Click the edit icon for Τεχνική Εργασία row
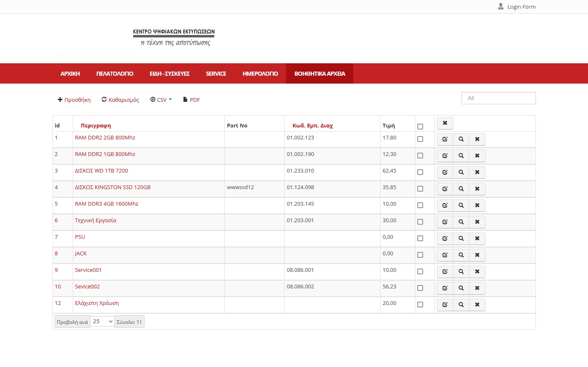The width and height of the screenshot is (588, 367). [x=445, y=222]
